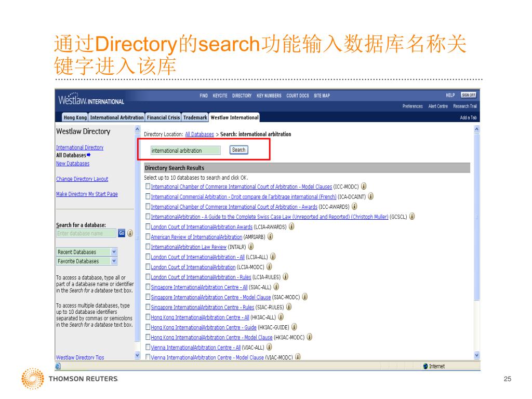Image resolution: width=532 pixels, height=399 pixels.
Task: Click the Search button
Action: (x=239, y=150)
